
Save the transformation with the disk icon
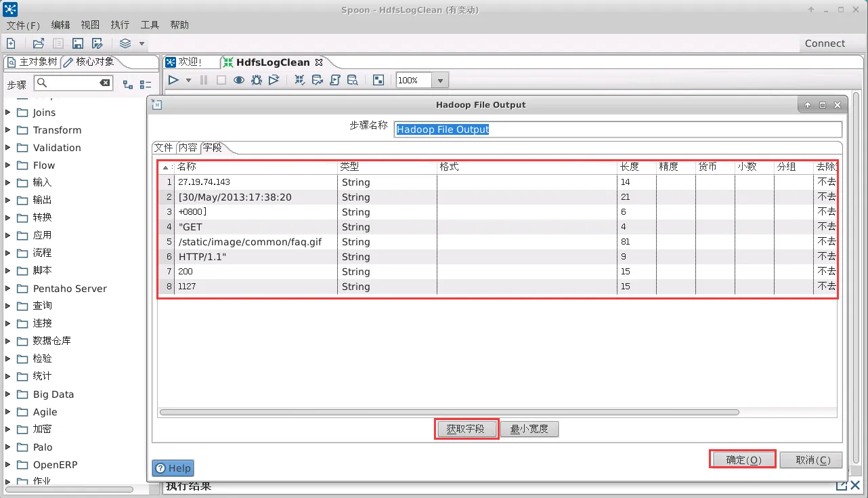pyautogui.click(x=78, y=43)
